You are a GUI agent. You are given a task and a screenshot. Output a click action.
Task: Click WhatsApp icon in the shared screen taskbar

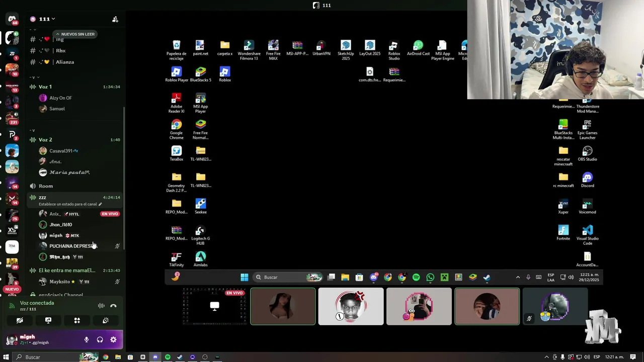pos(430,277)
